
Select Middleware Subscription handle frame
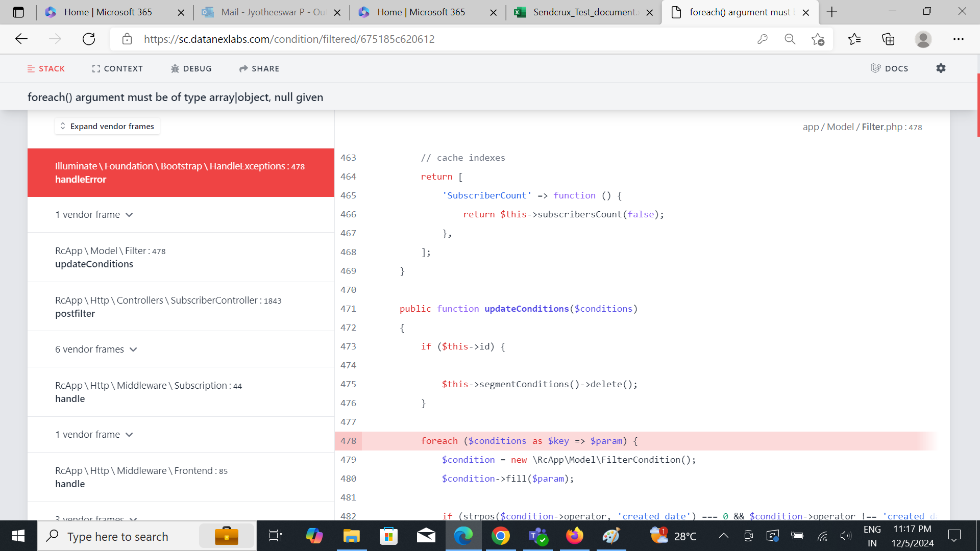[181, 392]
